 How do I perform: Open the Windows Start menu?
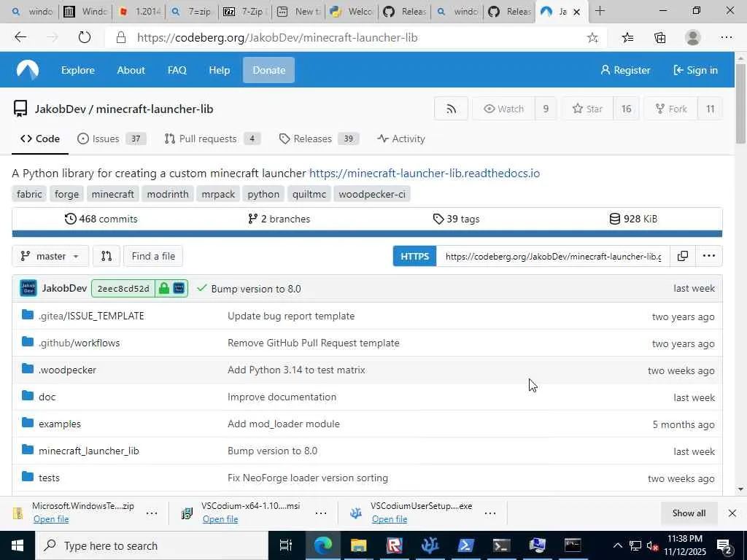point(18,545)
